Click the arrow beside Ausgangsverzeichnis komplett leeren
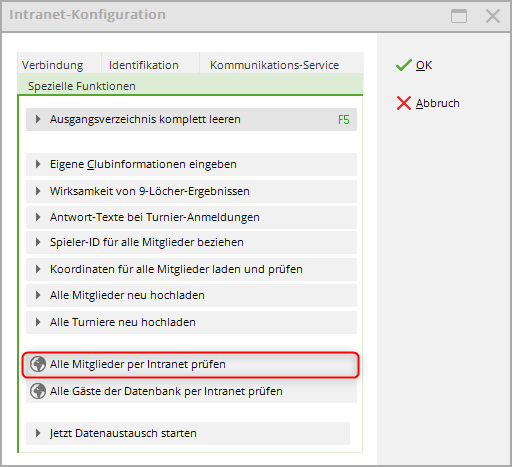The height and width of the screenshot is (467, 512). pyautogui.click(x=38, y=119)
